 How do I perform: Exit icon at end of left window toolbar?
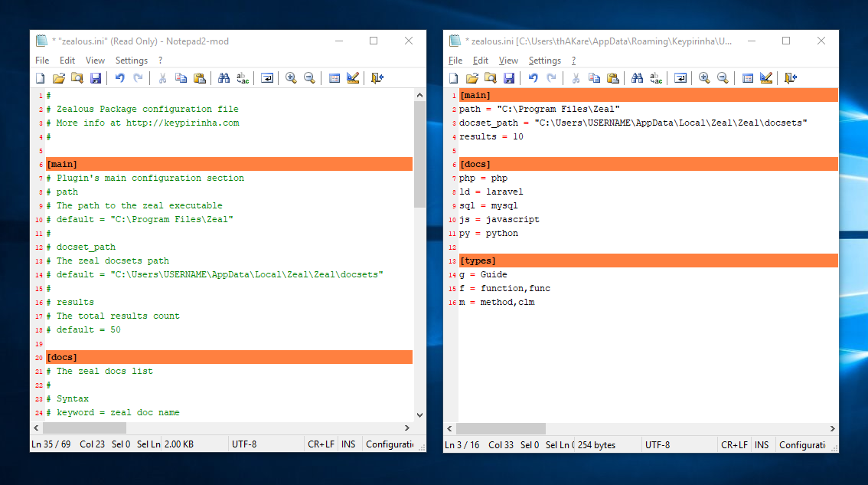coord(377,78)
